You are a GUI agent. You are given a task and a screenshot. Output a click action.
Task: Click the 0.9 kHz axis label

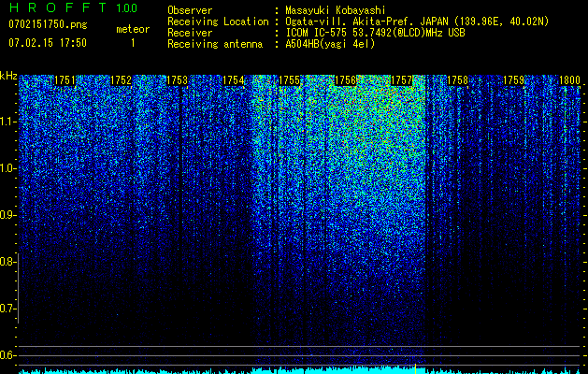[x=7, y=215]
